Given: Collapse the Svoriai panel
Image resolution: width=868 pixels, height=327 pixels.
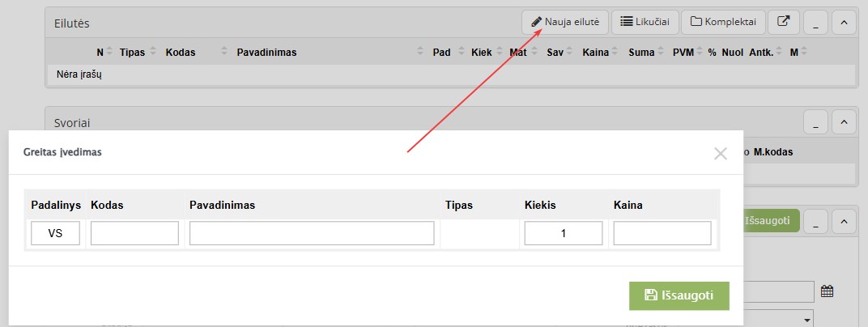Looking at the screenshot, I should click(x=844, y=122).
